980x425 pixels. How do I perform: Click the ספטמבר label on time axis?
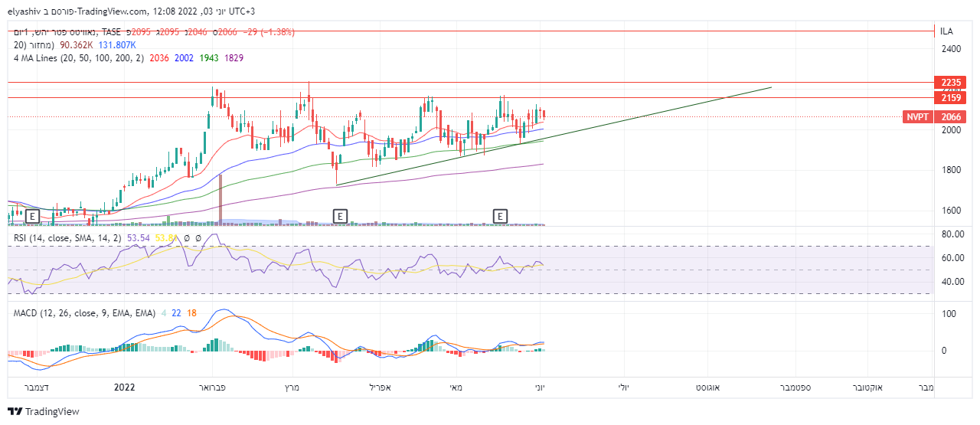pos(795,387)
